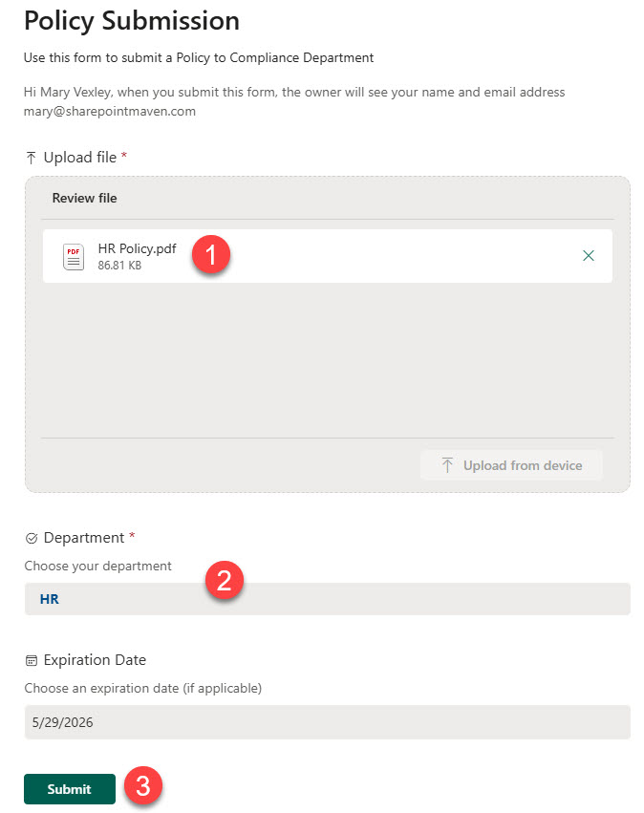Click the upload arrow icon beside "Upload file"
The height and width of the screenshot is (813, 644).
31,157
